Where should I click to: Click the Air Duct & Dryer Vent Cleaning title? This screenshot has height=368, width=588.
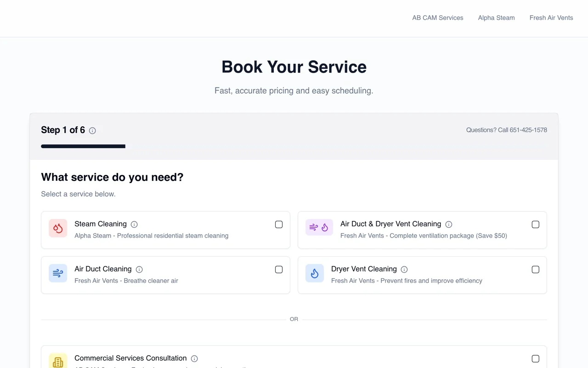click(x=390, y=224)
